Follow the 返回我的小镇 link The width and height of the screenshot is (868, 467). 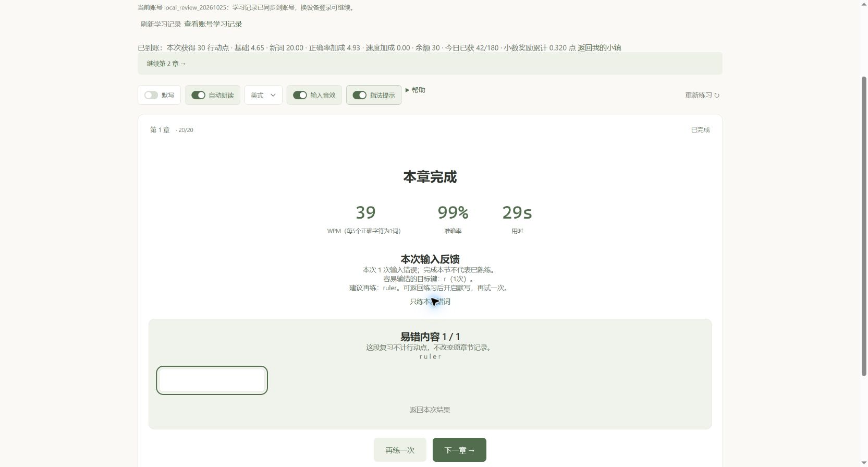coord(600,47)
